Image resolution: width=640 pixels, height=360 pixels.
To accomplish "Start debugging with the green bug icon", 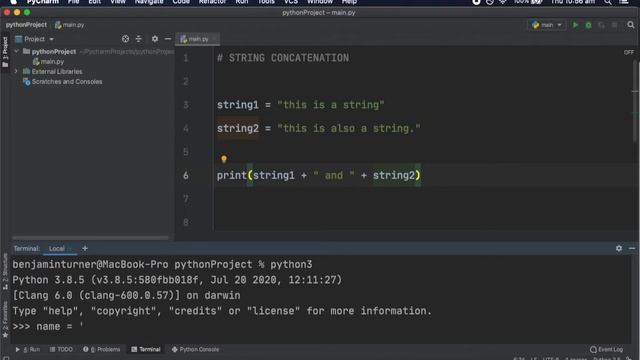I will pos(588,25).
